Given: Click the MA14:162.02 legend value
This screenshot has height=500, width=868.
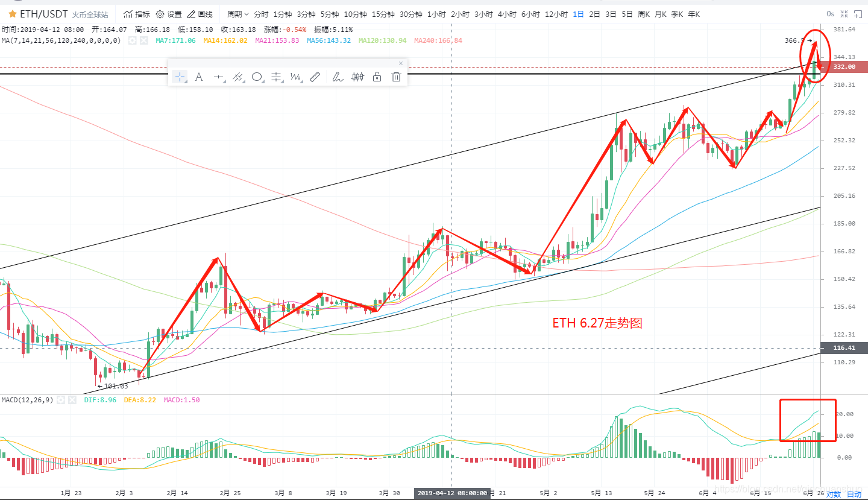Looking at the screenshot, I should coord(225,40).
